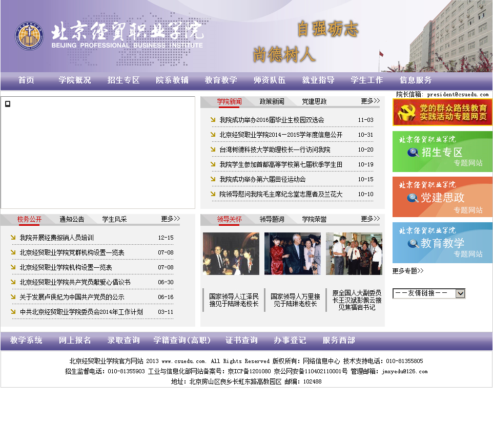Open 证书查询 in the bottom bar
The image size is (493, 448).
[x=241, y=340]
